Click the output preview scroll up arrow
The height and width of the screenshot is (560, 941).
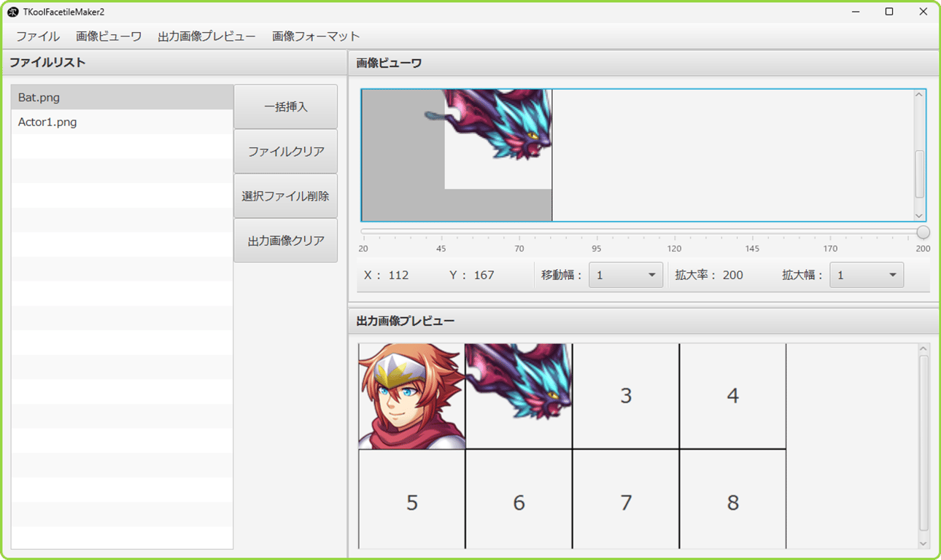click(x=924, y=349)
